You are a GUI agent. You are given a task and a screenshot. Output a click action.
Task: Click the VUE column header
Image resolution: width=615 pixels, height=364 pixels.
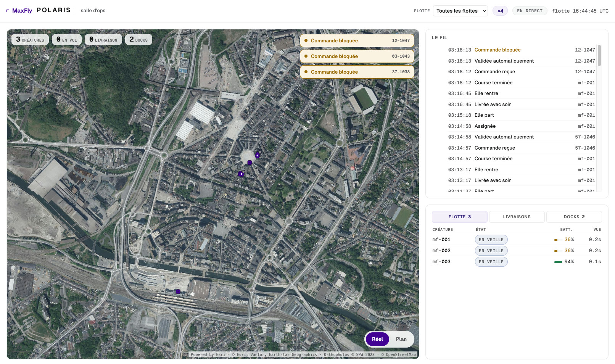pos(597,230)
